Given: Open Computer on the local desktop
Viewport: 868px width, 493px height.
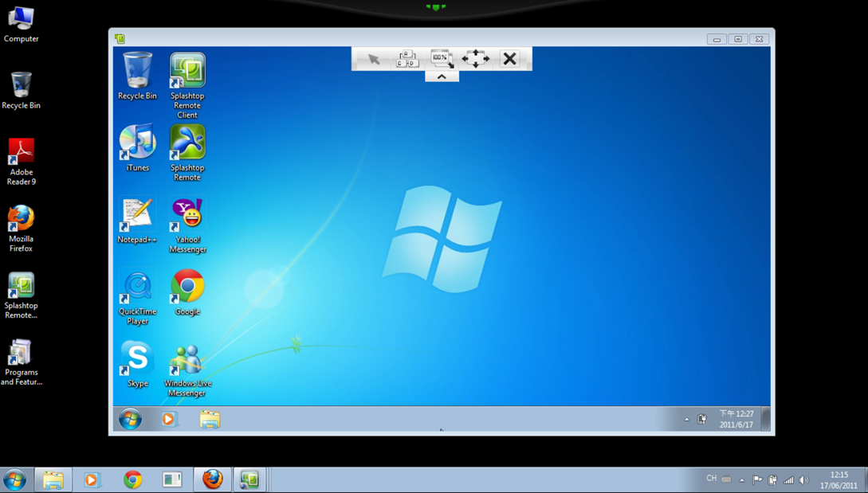Looking at the screenshot, I should point(21,25).
